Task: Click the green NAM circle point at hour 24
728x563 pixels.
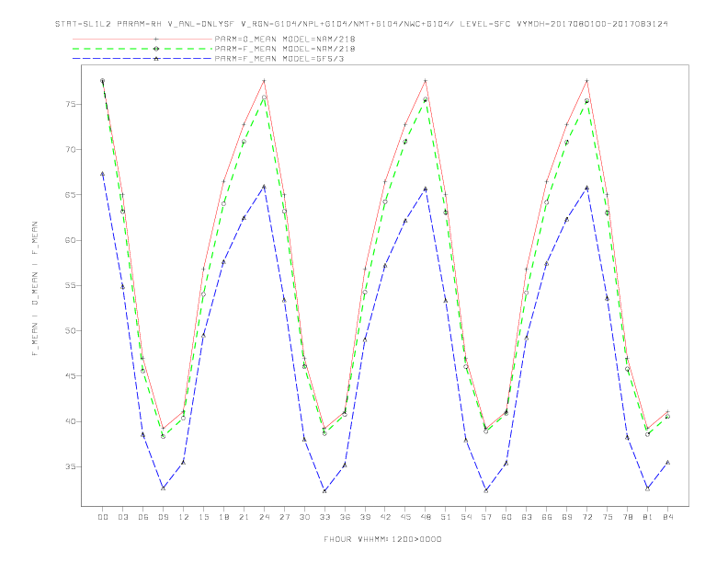Action: point(264,98)
